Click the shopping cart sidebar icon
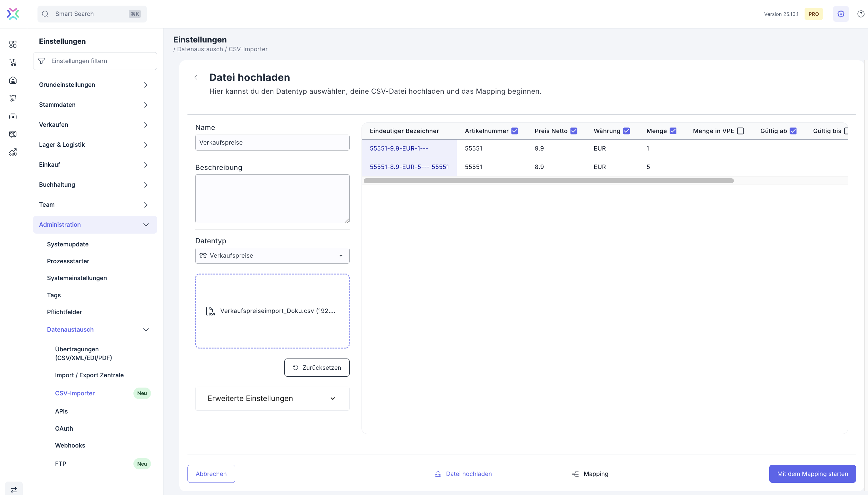Image resolution: width=868 pixels, height=495 pixels. [13, 62]
